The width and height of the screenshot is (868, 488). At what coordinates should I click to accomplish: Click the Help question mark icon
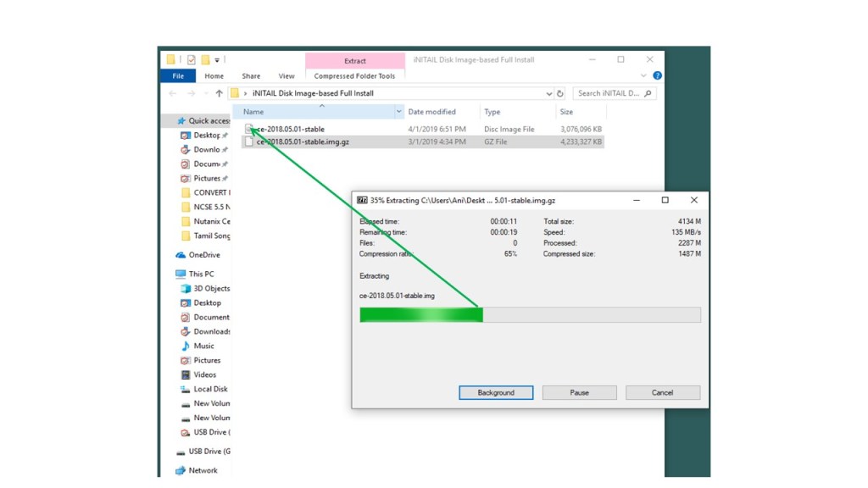point(658,76)
